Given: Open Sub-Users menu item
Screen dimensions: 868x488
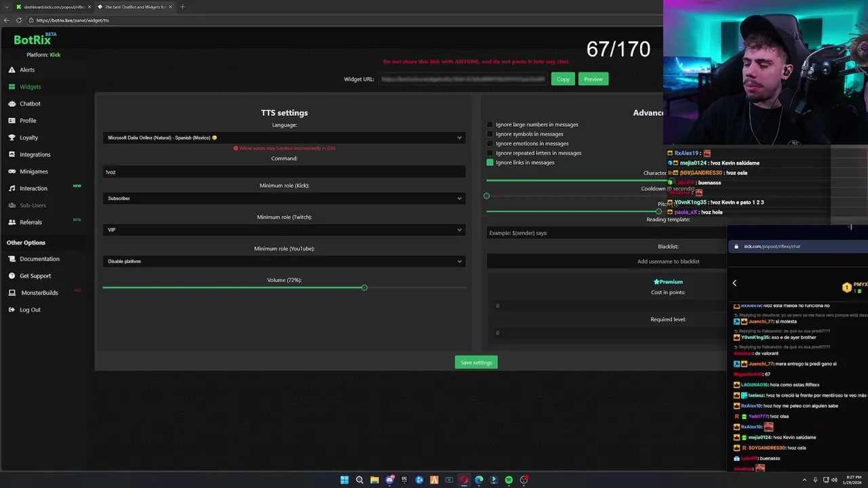Looking at the screenshot, I should point(33,205).
